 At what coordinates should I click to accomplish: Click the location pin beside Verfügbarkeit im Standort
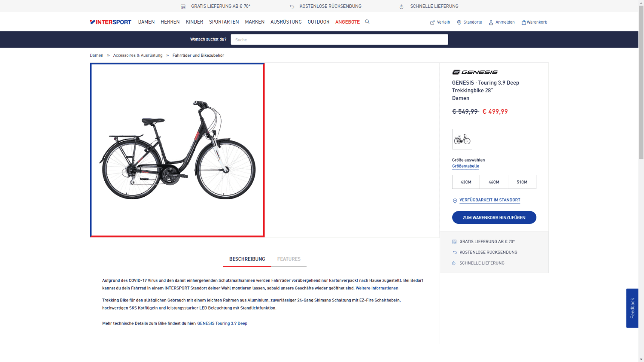(455, 201)
